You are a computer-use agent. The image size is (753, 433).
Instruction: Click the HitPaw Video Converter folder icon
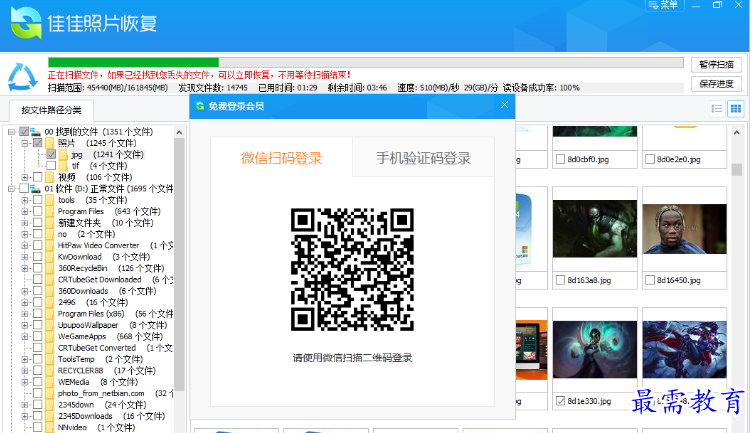tap(50, 245)
